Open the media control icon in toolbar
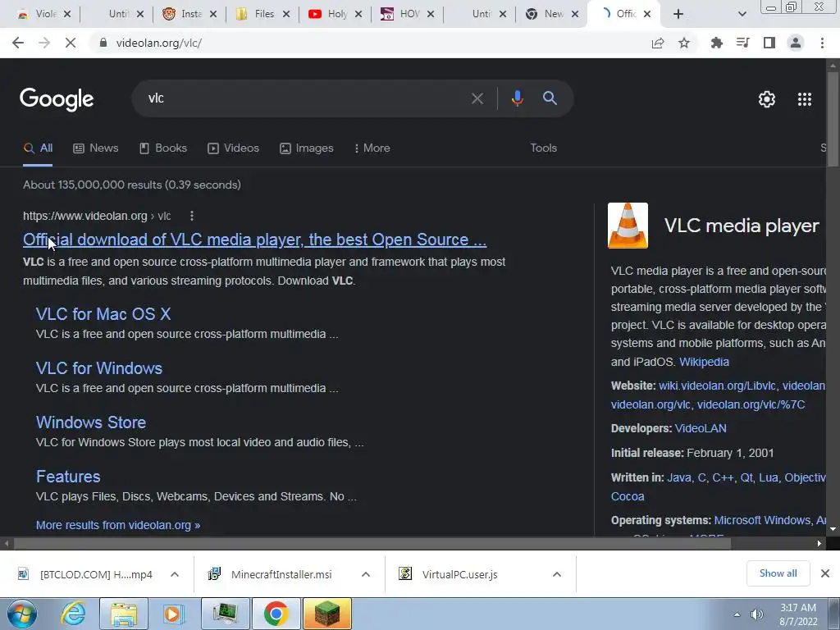840x630 pixels. point(743,43)
